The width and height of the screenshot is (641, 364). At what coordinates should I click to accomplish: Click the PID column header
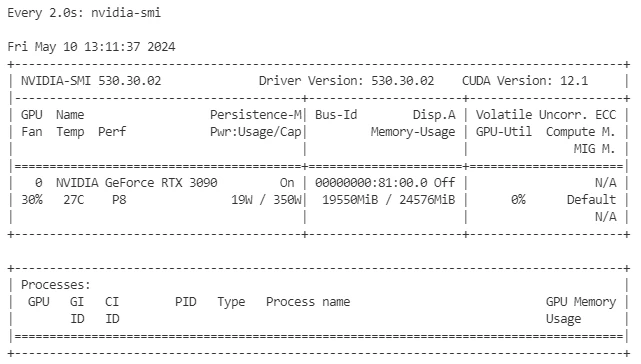[186, 302]
